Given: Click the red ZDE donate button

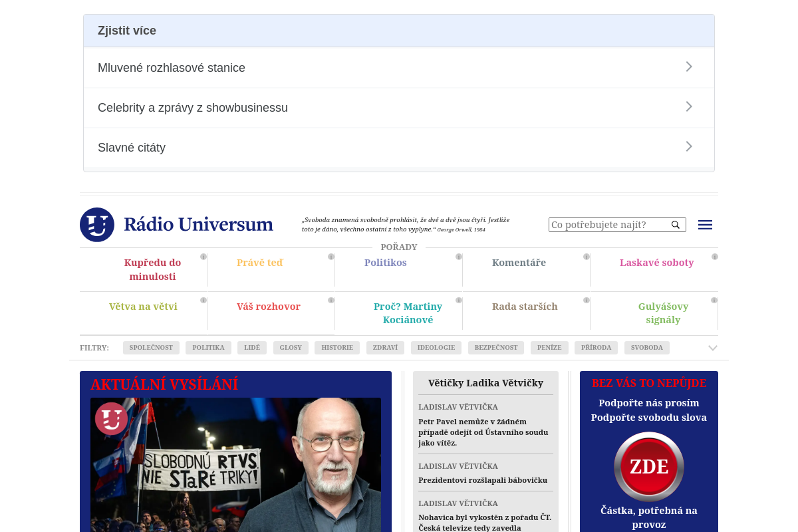Looking at the screenshot, I should (x=649, y=467).
